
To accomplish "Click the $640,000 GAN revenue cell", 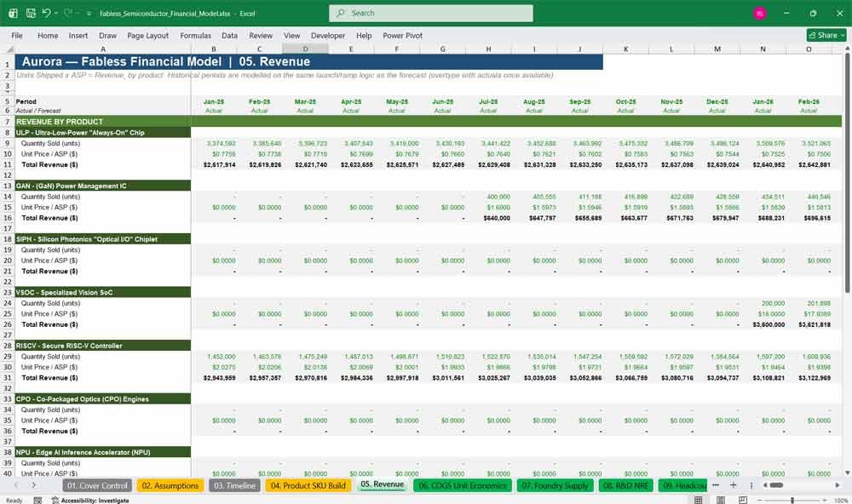I will [x=488, y=218].
